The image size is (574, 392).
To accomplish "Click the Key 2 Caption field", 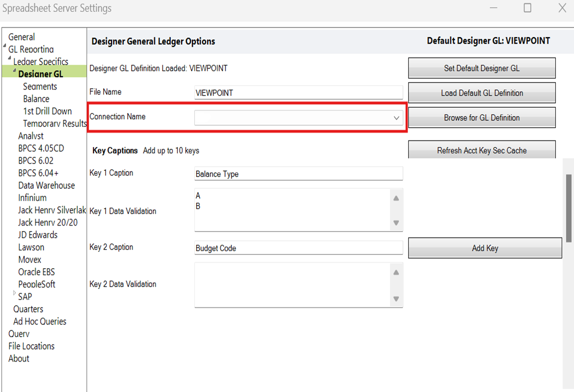I will [298, 248].
